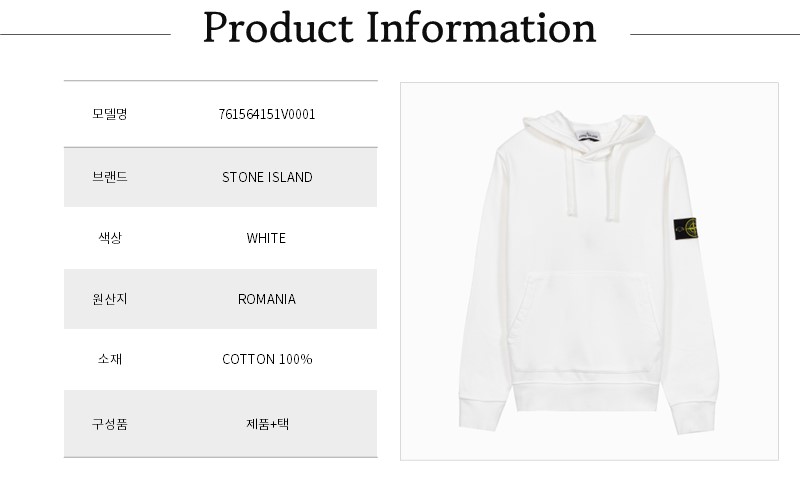Click the model number 761564151V0001
The image size is (800, 491).
266,114
